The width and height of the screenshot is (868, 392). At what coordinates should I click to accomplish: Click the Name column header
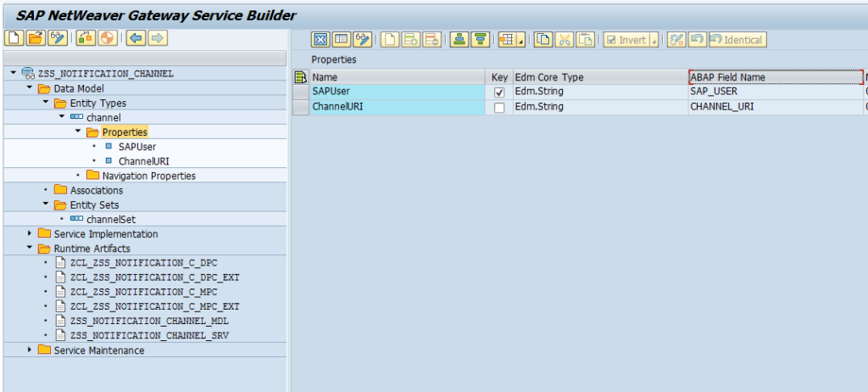tap(398, 77)
